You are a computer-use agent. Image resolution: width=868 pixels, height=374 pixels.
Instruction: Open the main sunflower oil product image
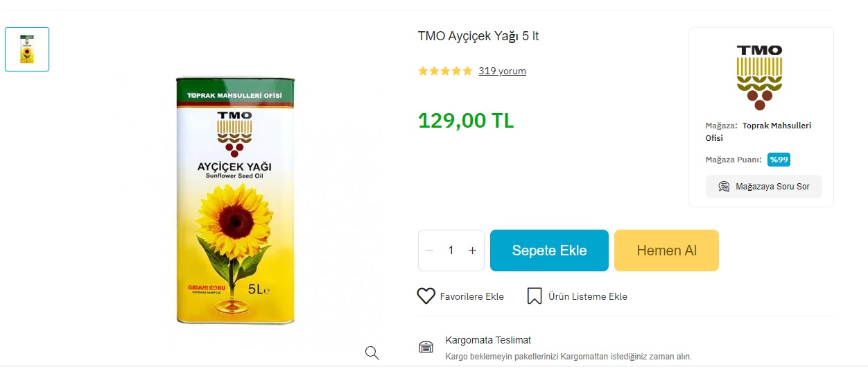pos(235,201)
